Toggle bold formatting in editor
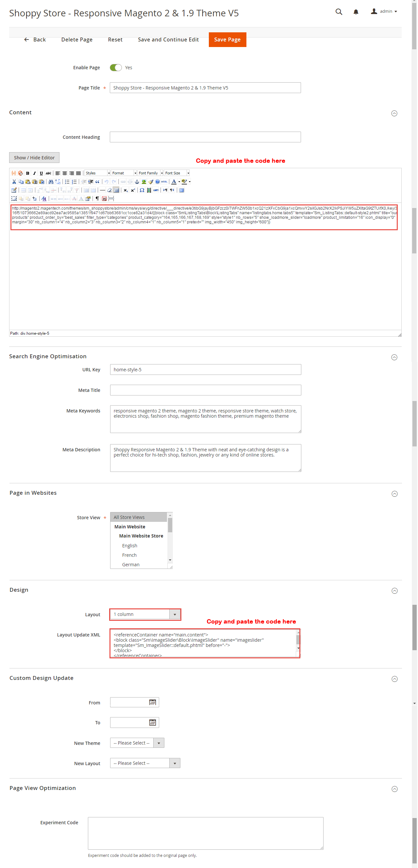The image size is (418, 868). tap(28, 173)
